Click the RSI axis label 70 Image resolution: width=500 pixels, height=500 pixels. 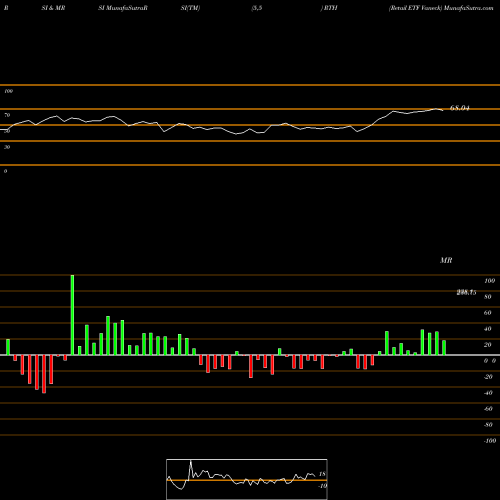pyautogui.click(x=7, y=115)
